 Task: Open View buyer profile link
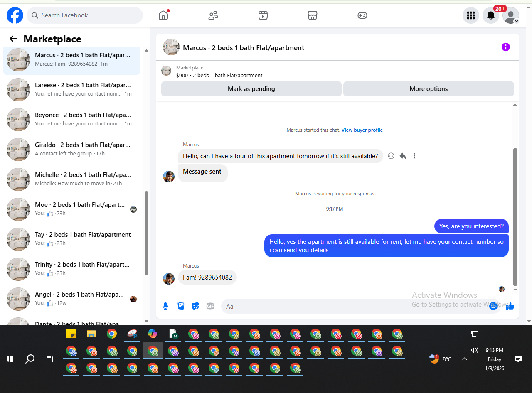[362, 130]
